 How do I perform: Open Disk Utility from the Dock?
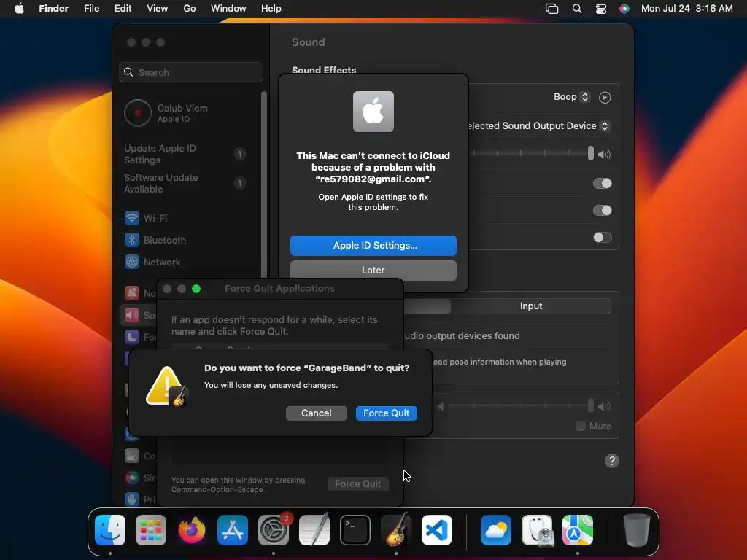537,530
